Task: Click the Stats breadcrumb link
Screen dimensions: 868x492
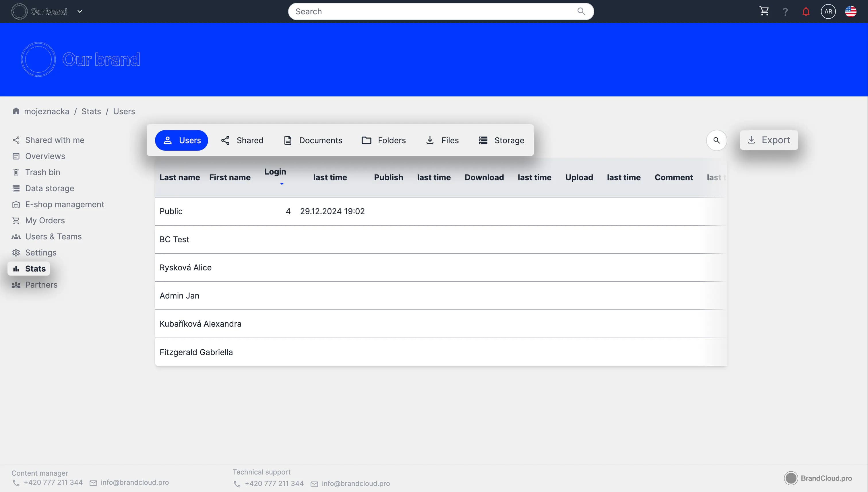Action: click(x=91, y=111)
